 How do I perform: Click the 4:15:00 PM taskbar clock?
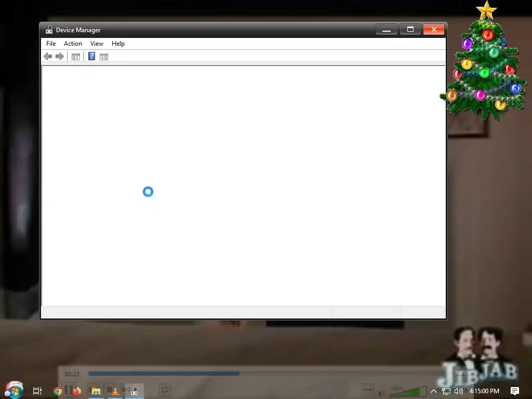coord(484,391)
